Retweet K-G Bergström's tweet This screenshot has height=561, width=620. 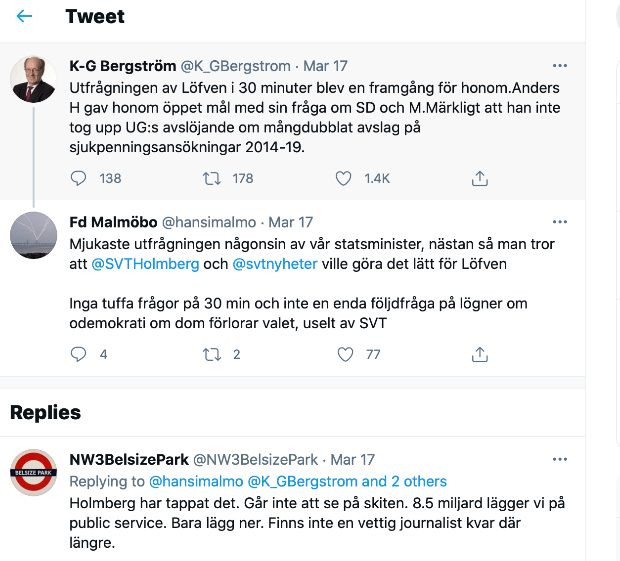212,178
